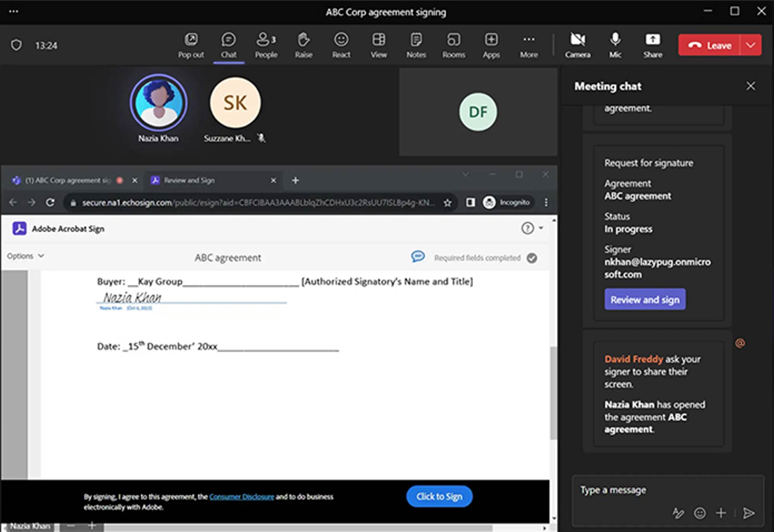Share your screen content
The height and width of the screenshot is (532, 774).
point(653,45)
